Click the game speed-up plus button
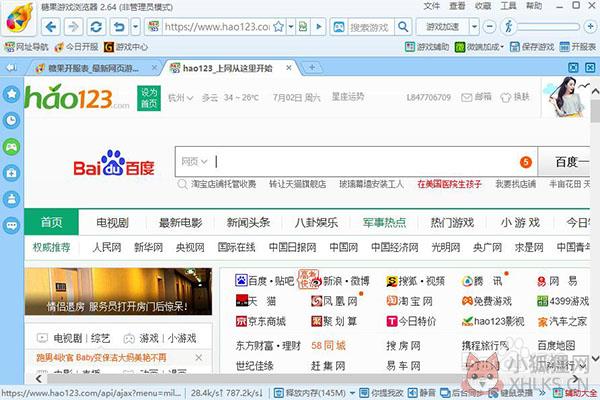600x400 pixels. (x=590, y=27)
